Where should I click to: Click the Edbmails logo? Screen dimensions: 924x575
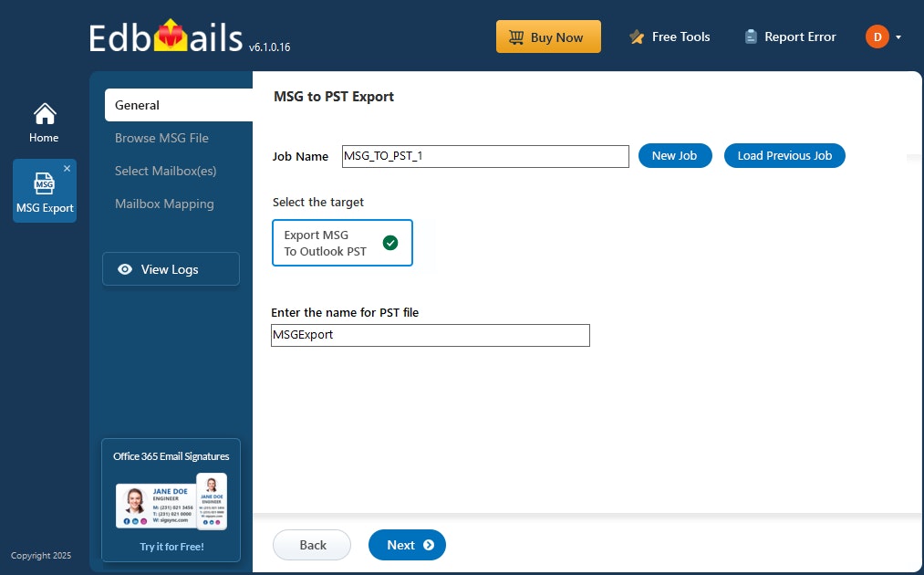pos(166,37)
